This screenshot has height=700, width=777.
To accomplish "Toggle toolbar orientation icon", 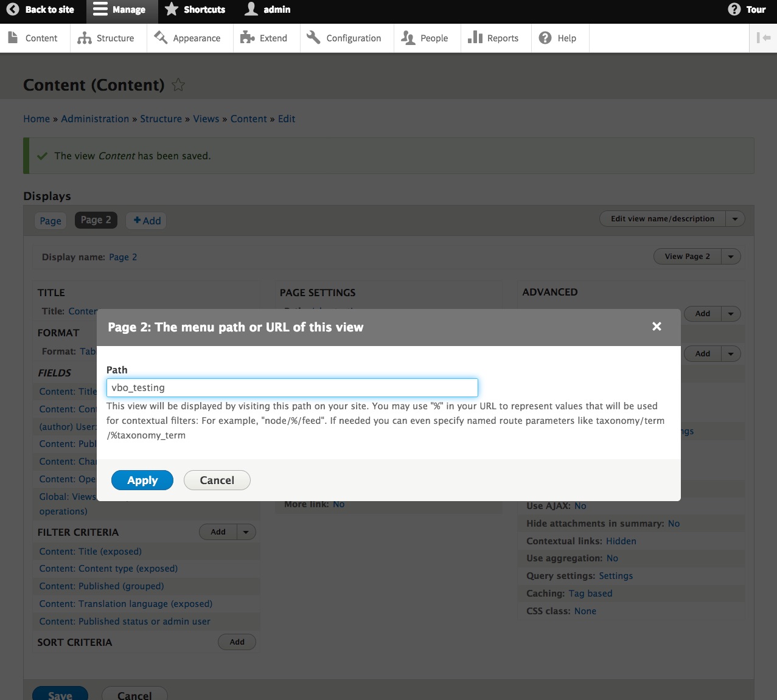I will point(763,38).
